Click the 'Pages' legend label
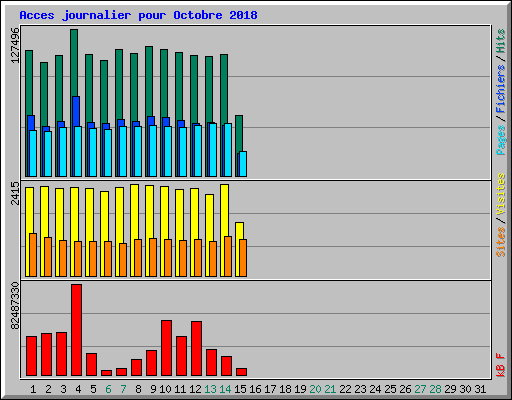This screenshot has height=400, width=512. pos(501,140)
